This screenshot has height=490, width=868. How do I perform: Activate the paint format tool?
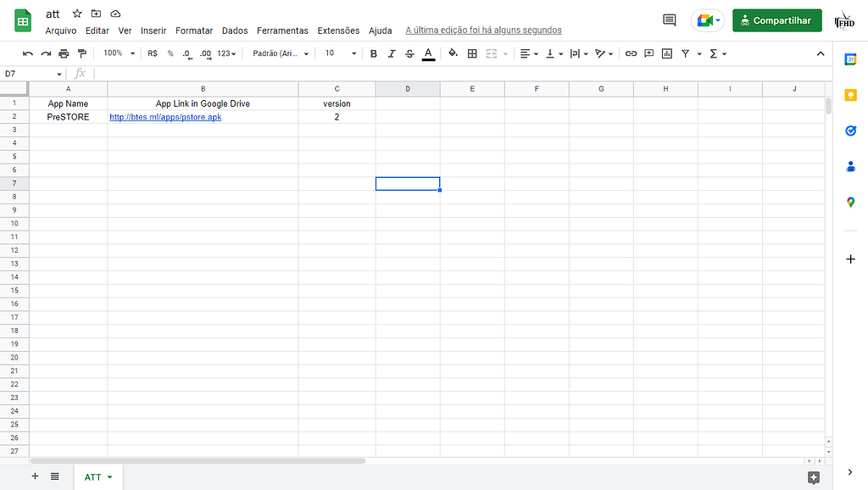tap(82, 53)
